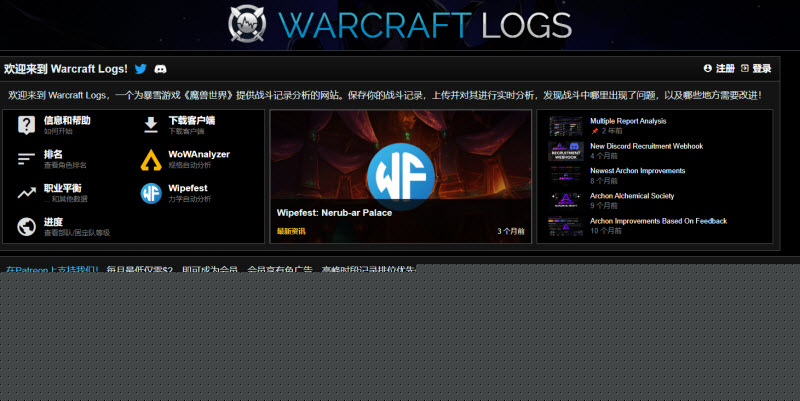Open New Discord Recruitment Webhook article thumbnail

point(565,150)
